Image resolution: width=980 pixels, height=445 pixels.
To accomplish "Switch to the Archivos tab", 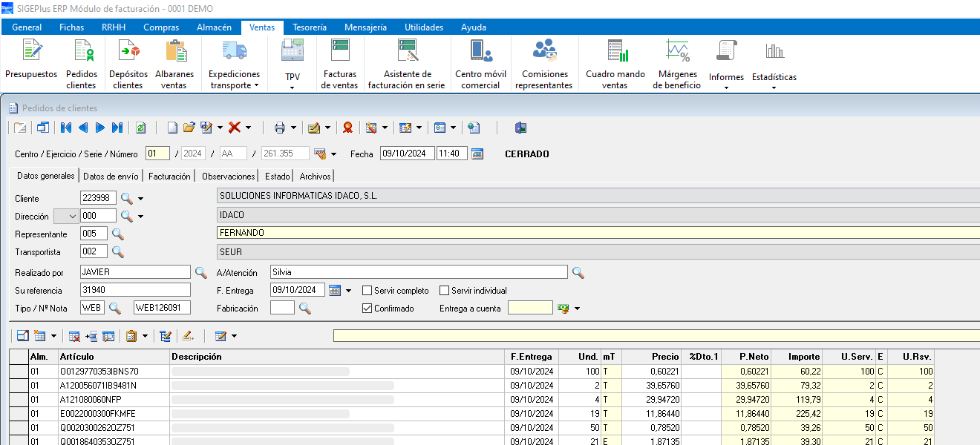I will click(316, 177).
